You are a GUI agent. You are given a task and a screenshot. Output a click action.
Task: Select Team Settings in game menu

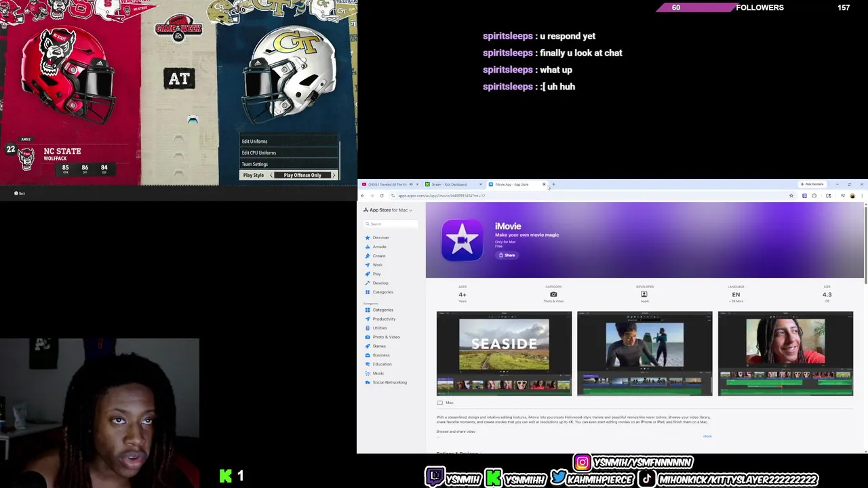tap(289, 164)
